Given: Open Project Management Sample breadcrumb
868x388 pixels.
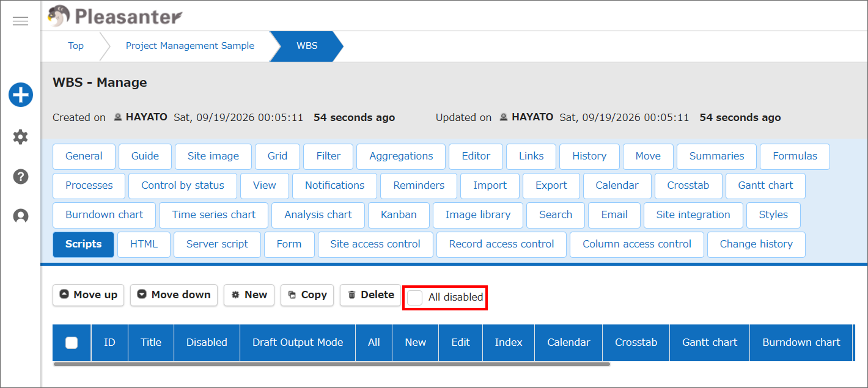Looking at the screenshot, I should coord(190,46).
